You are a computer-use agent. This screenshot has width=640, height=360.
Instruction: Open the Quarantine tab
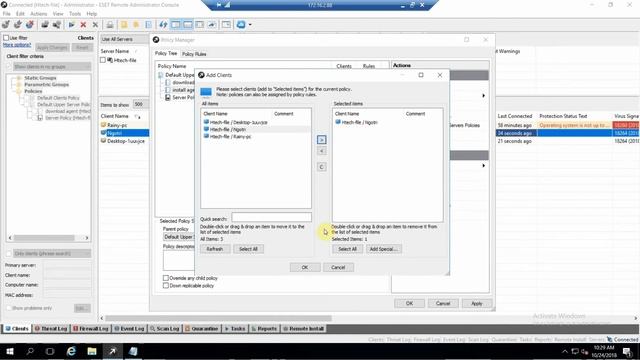202,329
